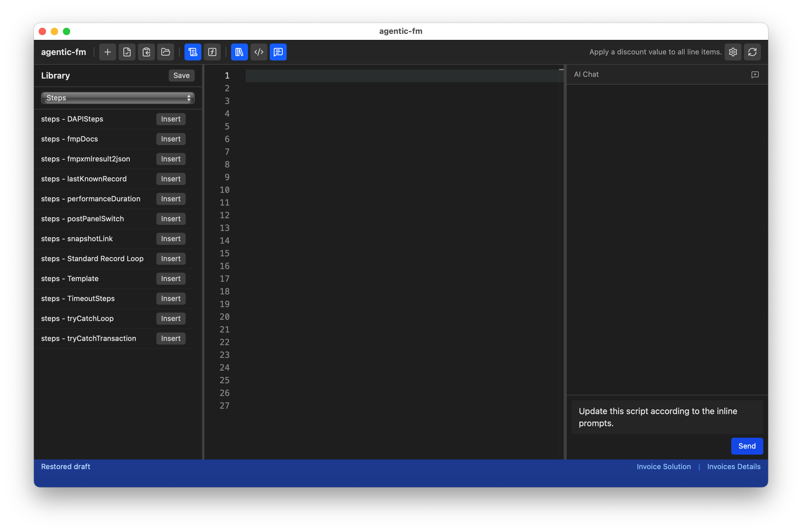The image size is (802, 532).
Task: Toggle the Library panel books icon
Action: [x=239, y=52]
